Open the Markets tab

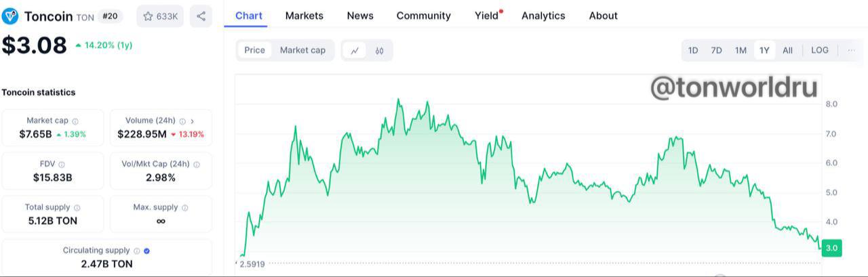(x=304, y=16)
